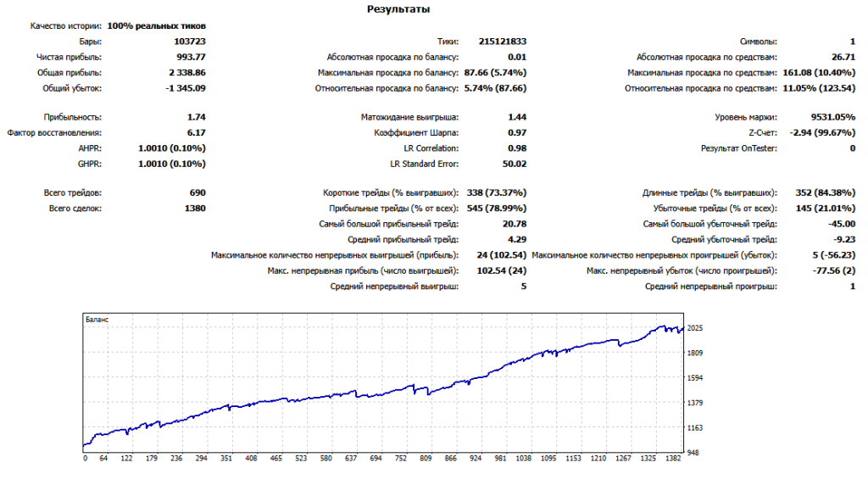The image size is (868, 485).
Task: Select the Коэффициент Шарпа value 0.97
Action: pos(517,133)
